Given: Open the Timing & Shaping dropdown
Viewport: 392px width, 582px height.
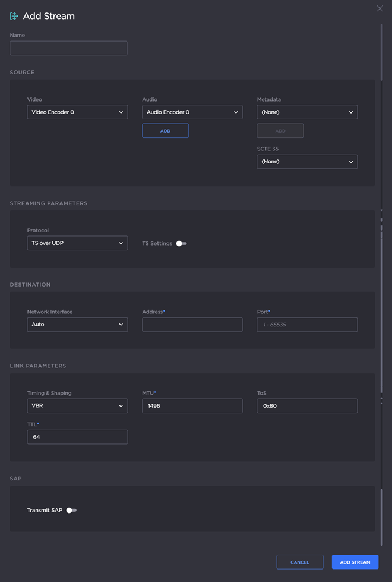Looking at the screenshot, I should click(77, 405).
